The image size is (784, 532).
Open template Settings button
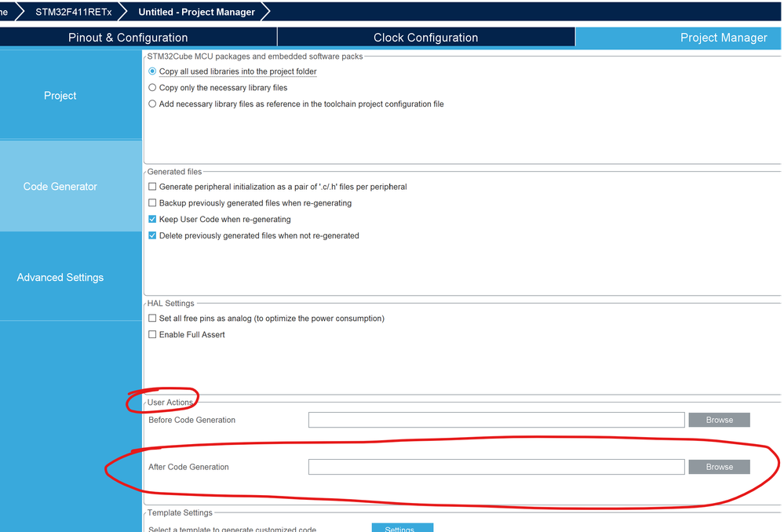(x=403, y=528)
